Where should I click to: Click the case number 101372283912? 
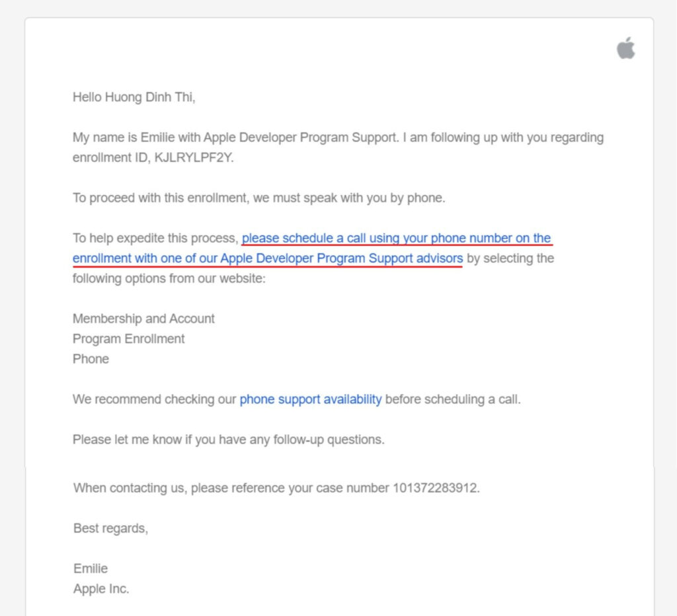pos(434,488)
